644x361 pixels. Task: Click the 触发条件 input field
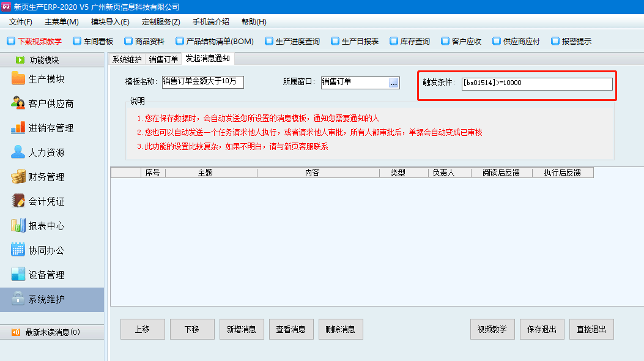[536, 83]
